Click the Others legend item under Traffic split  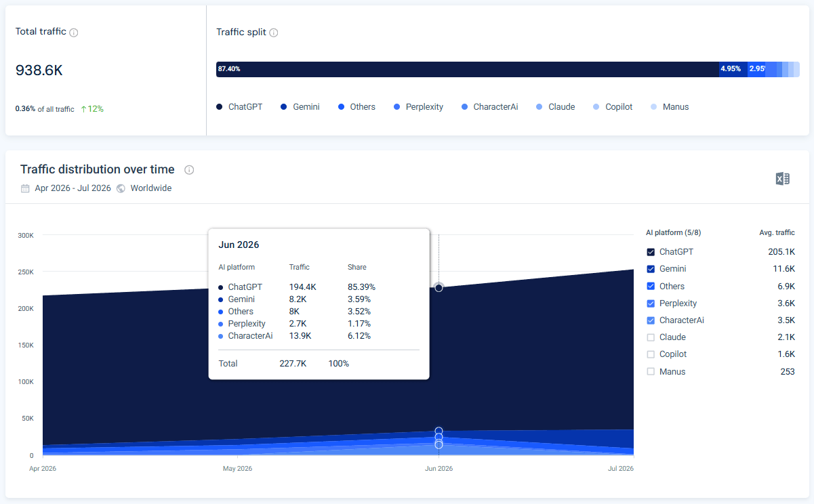tap(357, 107)
